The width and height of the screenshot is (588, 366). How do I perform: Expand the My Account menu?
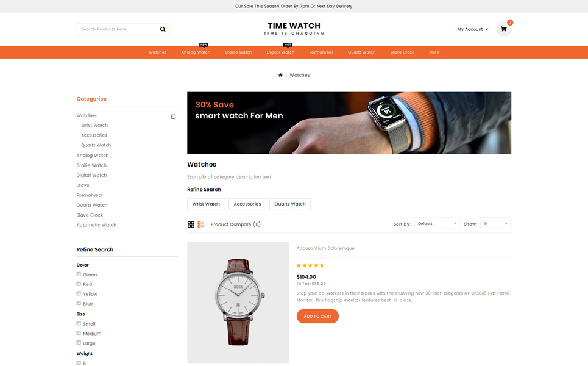(x=472, y=29)
